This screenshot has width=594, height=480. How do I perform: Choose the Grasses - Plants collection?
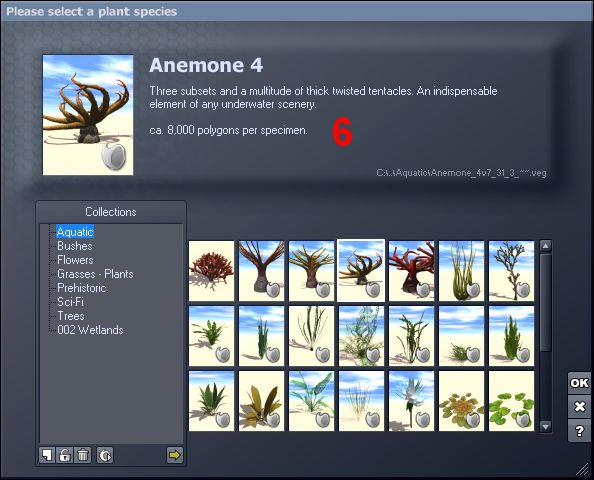point(95,274)
